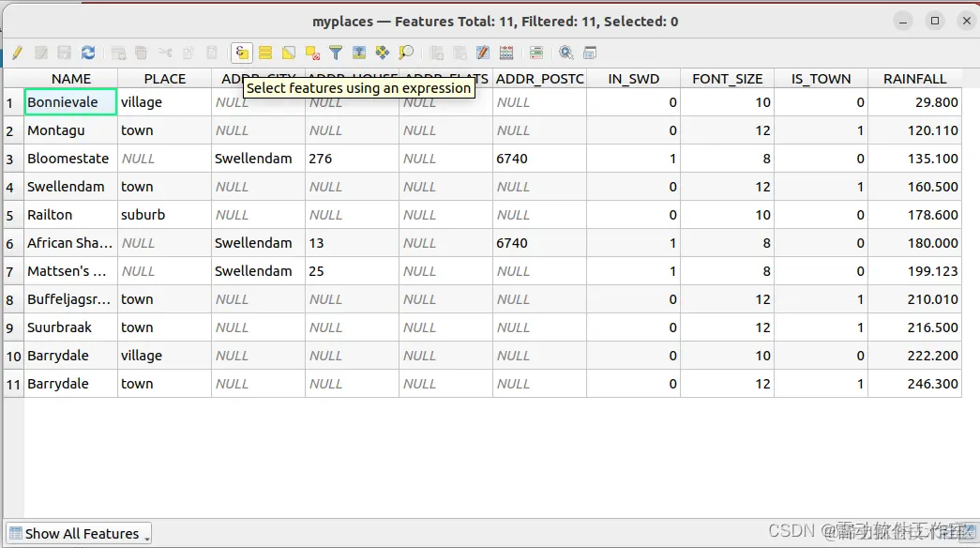
Task: Click house number 25 cell
Action: click(352, 271)
